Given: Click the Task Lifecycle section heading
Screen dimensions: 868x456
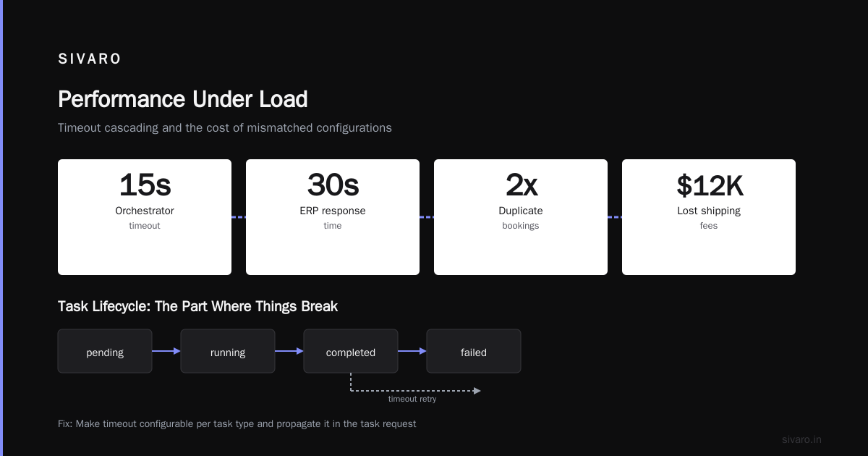Looking at the screenshot, I should pos(197,306).
